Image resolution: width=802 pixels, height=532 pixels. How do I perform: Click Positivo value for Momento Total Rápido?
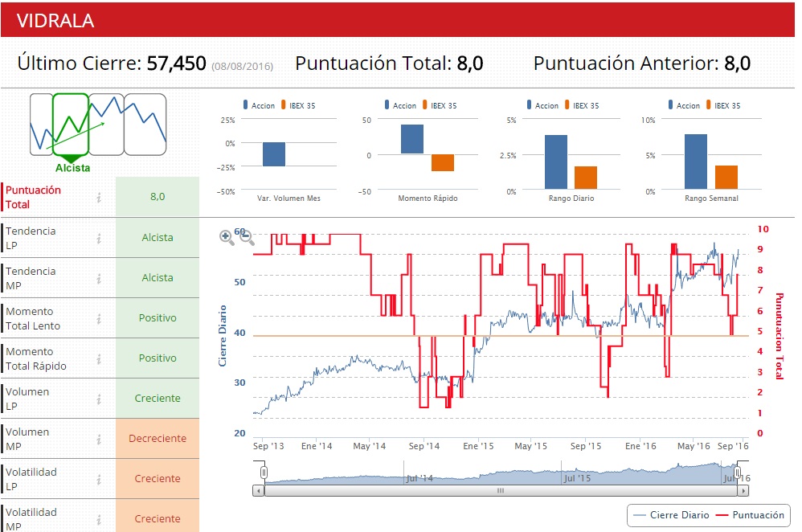click(x=158, y=358)
